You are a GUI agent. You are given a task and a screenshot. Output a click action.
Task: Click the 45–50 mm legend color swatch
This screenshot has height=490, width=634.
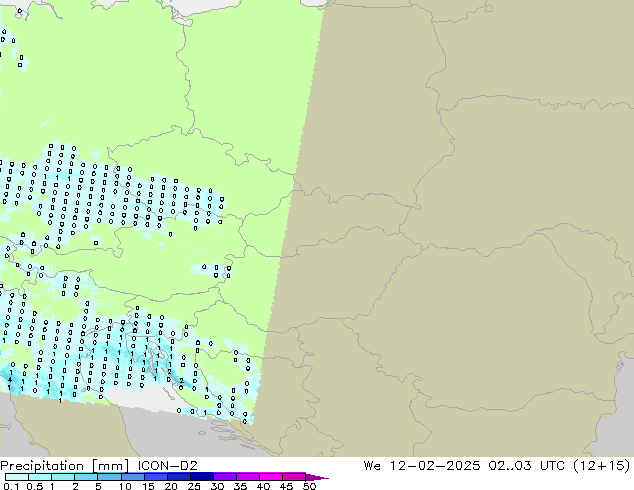click(x=293, y=477)
